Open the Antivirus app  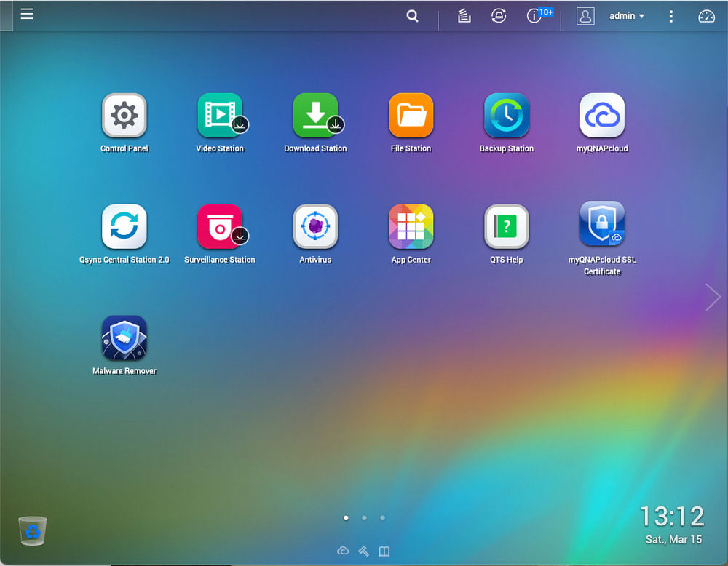coord(315,227)
